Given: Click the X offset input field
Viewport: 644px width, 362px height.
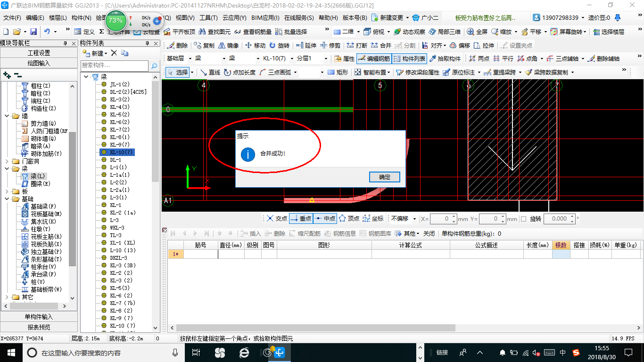Looking at the screenshot, I should point(443,219).
